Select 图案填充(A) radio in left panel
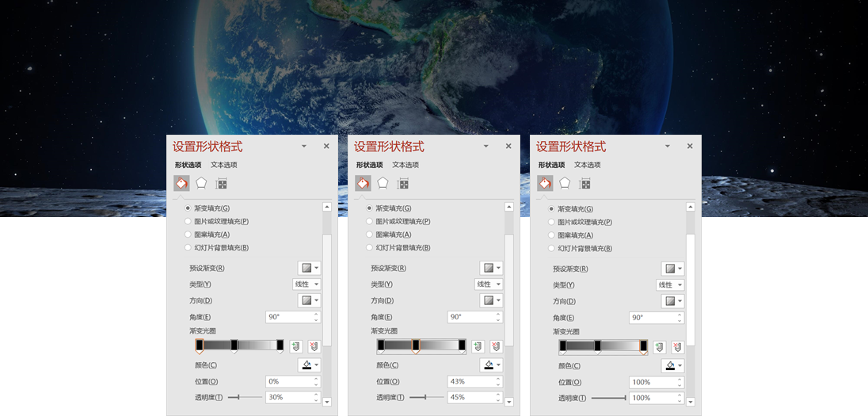Viewport: 868px width, 416px height. click(x=188, y=235)
